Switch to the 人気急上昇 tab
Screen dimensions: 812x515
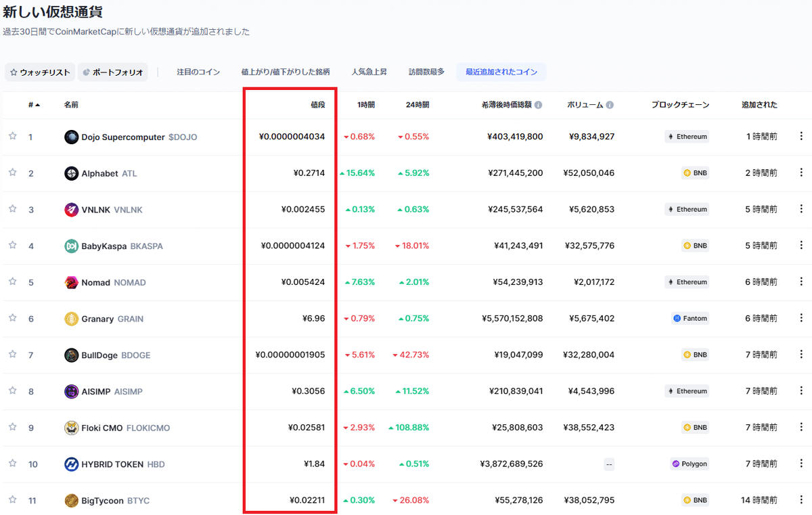click(369, 71)
